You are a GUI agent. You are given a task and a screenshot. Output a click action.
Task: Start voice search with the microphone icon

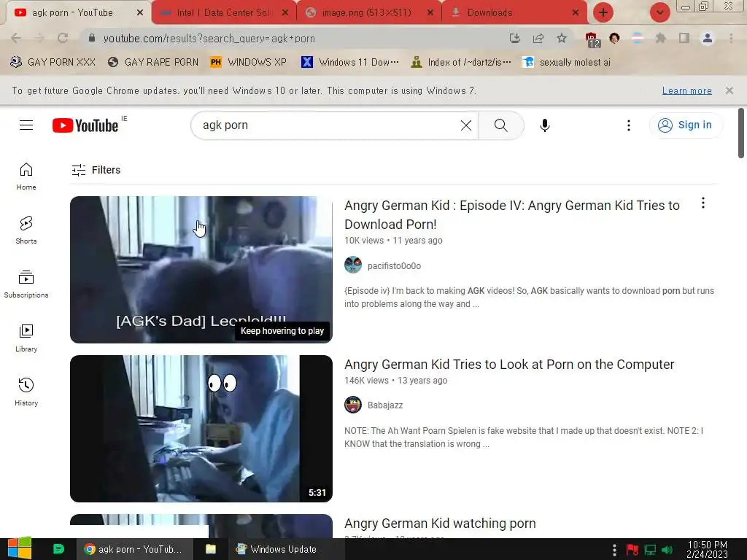point(544,125)
